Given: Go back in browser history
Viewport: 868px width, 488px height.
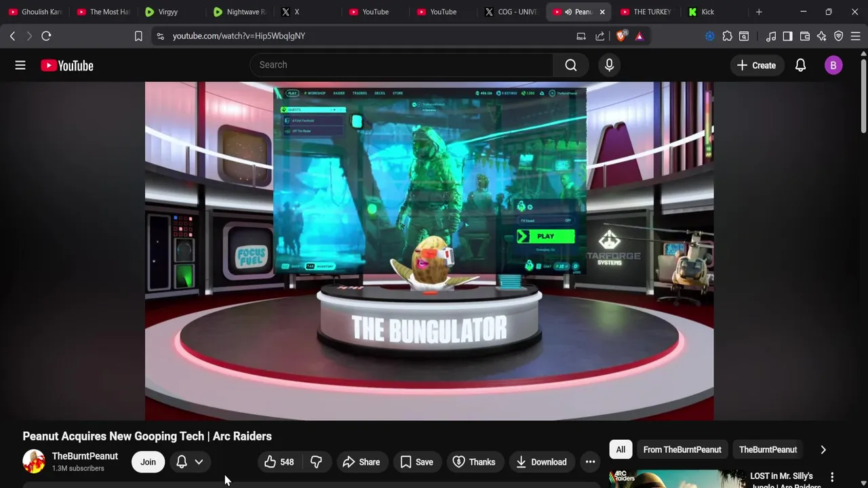Looking at the screenshot, I should click(12, 36).
